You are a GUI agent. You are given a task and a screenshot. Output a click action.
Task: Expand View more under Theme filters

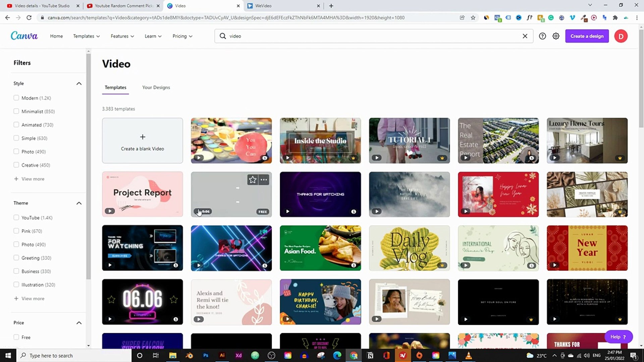point(29,298)
